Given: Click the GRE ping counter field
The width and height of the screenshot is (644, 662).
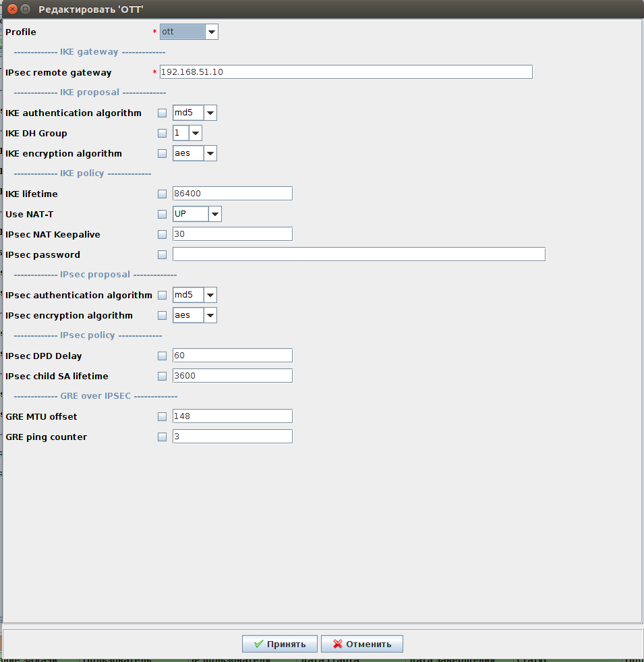Looking at the screenshot, I should 232,437.
